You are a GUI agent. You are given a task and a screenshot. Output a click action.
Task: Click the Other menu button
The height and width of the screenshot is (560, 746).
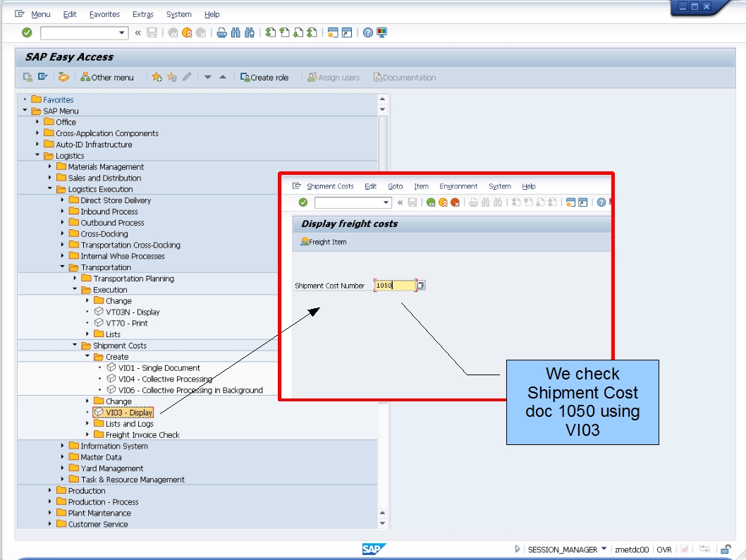pos(107,77)
